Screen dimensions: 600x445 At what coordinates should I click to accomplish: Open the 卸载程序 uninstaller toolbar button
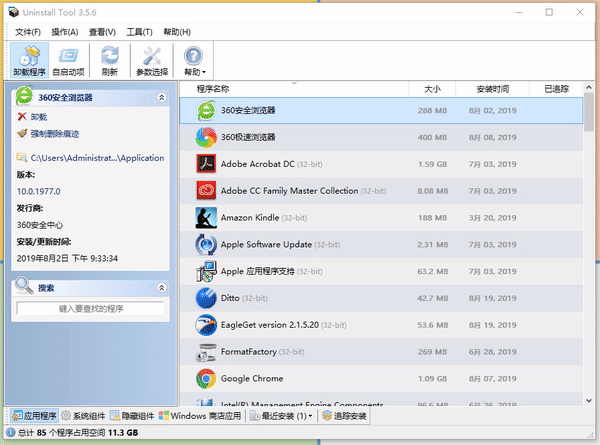pos(29,60)
